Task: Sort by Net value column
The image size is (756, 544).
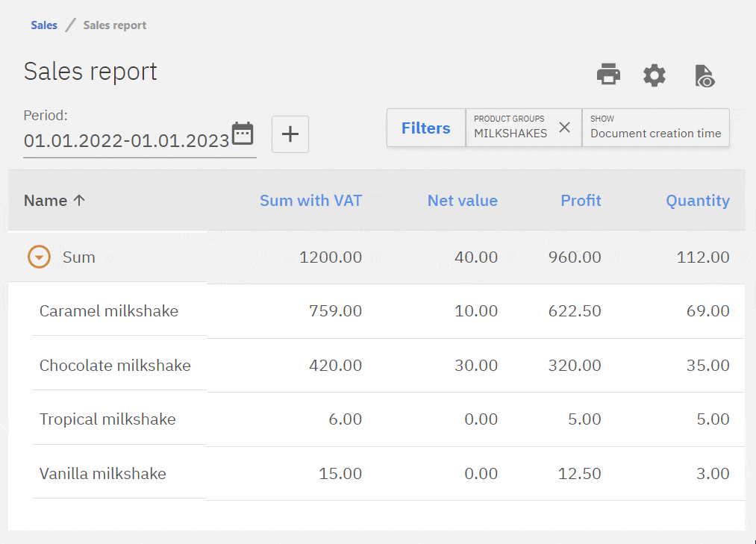Action: point(462,201)
